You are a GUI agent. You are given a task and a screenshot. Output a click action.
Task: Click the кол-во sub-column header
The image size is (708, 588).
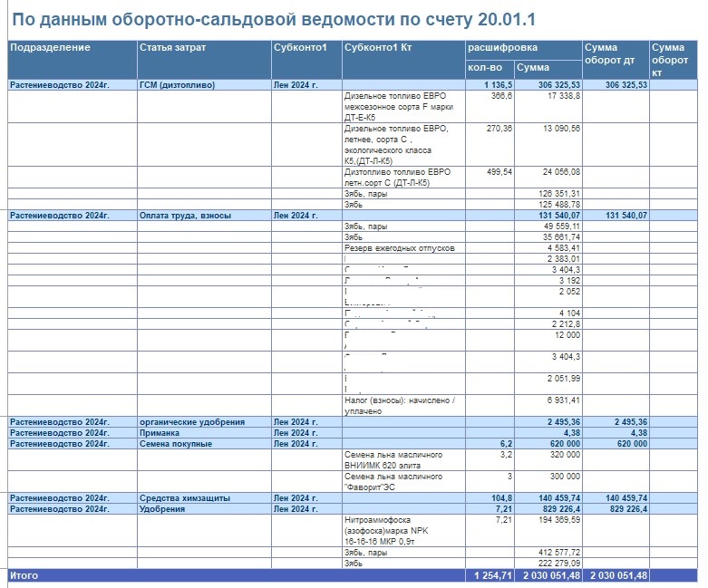(488, 67)
